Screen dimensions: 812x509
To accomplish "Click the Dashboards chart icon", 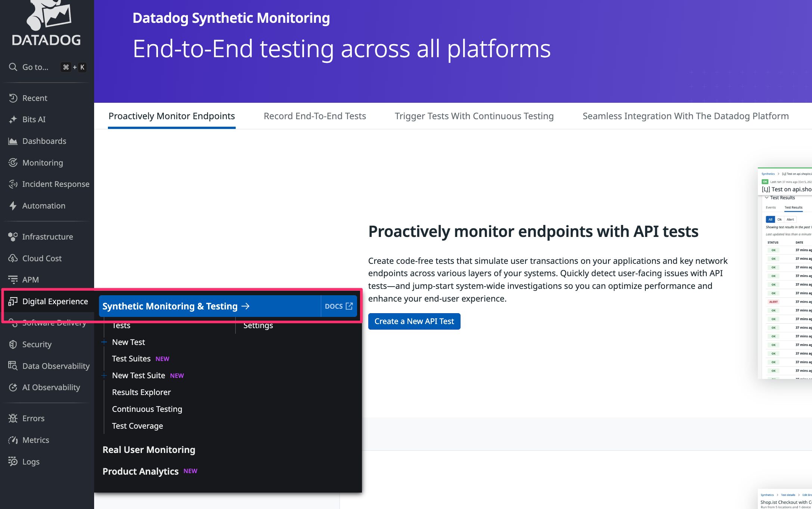I will click(x=13, y=141).
